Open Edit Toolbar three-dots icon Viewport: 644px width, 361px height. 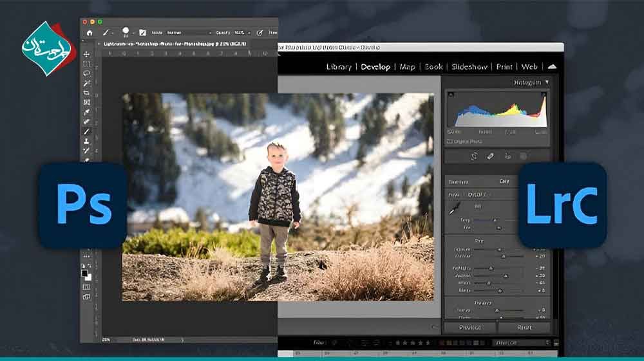86,257
